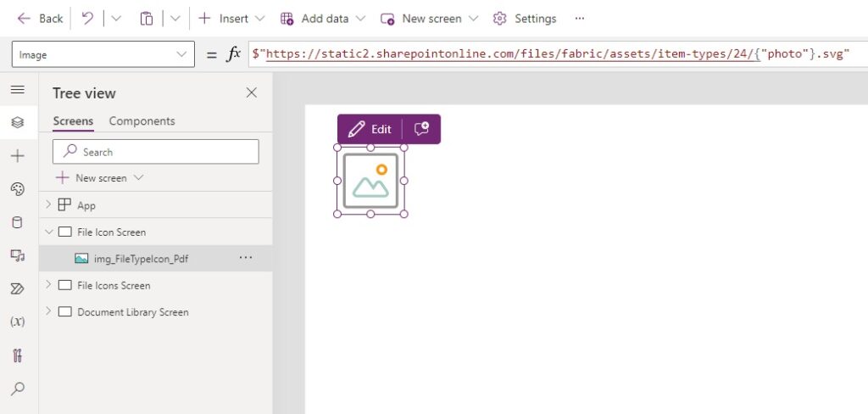The image size is (868, 414).
Task: Collapse the File Icon Screen node
Action: [48, 232]
